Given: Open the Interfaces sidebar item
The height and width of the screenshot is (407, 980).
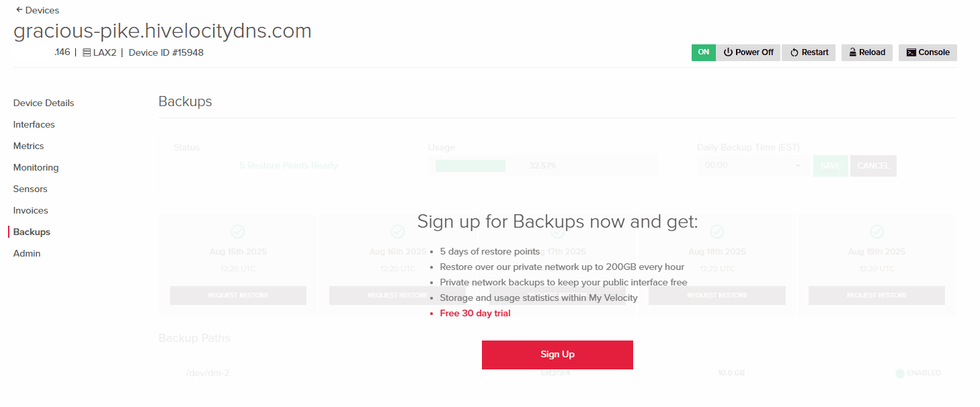Looking at the screenshot, I should 34,124.
